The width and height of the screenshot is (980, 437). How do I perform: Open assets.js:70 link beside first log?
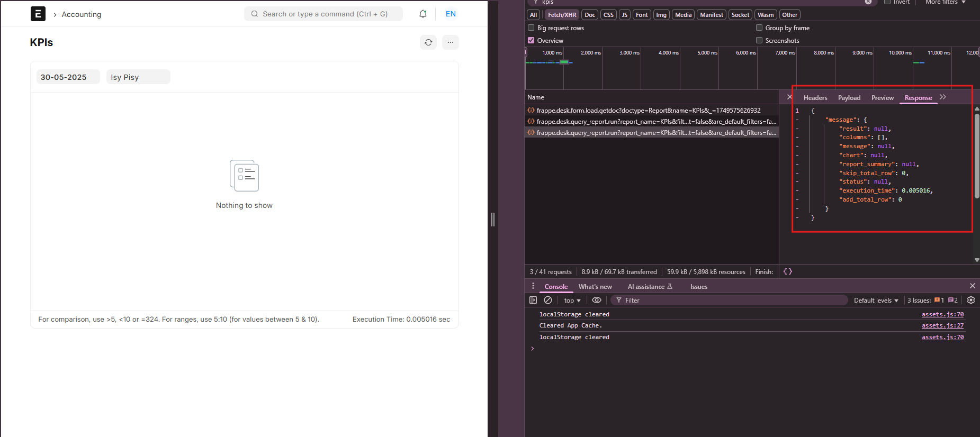[x=942, y=314]
